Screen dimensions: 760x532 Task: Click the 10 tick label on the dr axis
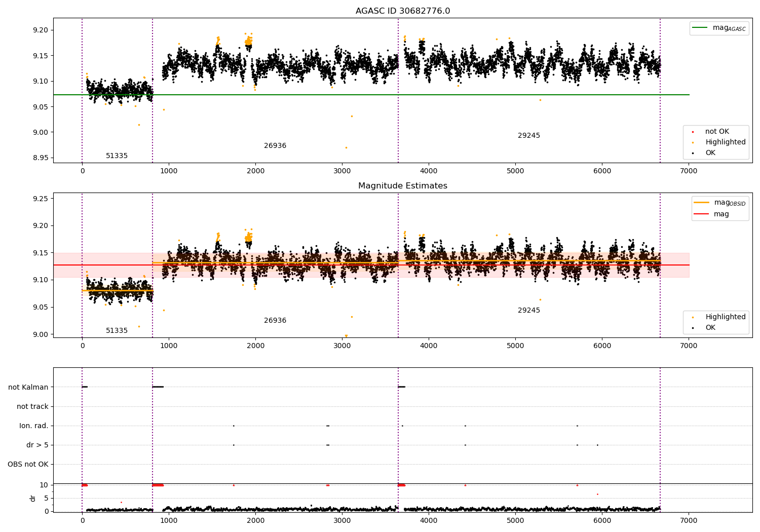[44, 485]
